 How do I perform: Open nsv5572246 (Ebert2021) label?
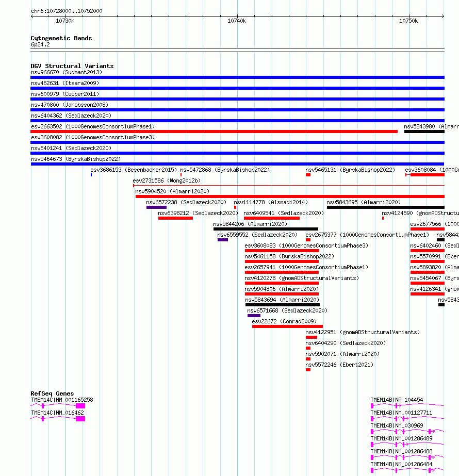(x=339, y=365)
